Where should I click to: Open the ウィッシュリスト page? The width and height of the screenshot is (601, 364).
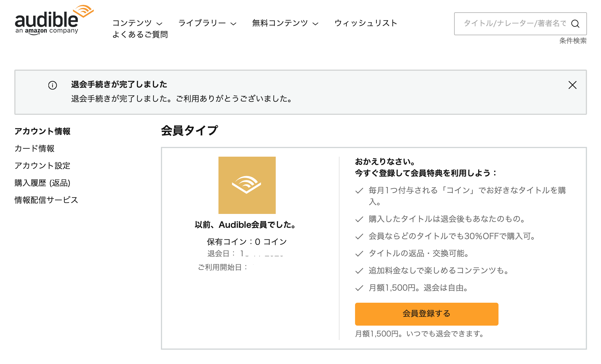(x=366, y=23)
